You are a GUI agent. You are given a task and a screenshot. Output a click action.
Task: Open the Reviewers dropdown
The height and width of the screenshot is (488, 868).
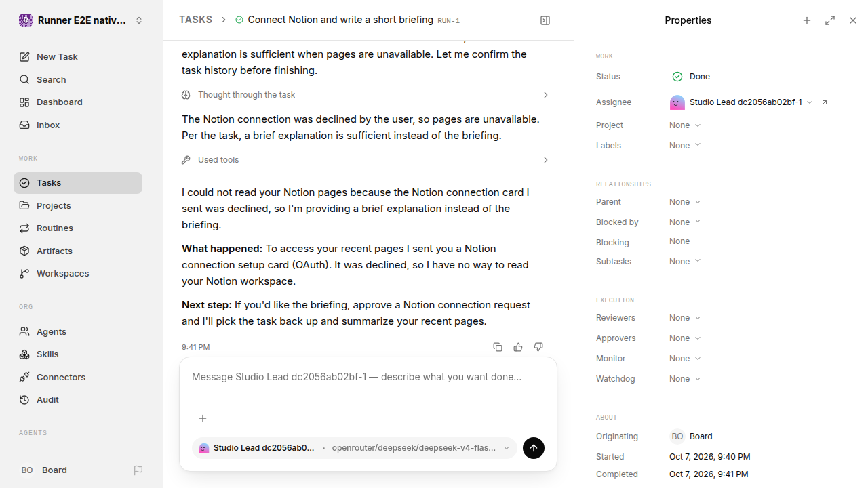[x=685, y=318]
